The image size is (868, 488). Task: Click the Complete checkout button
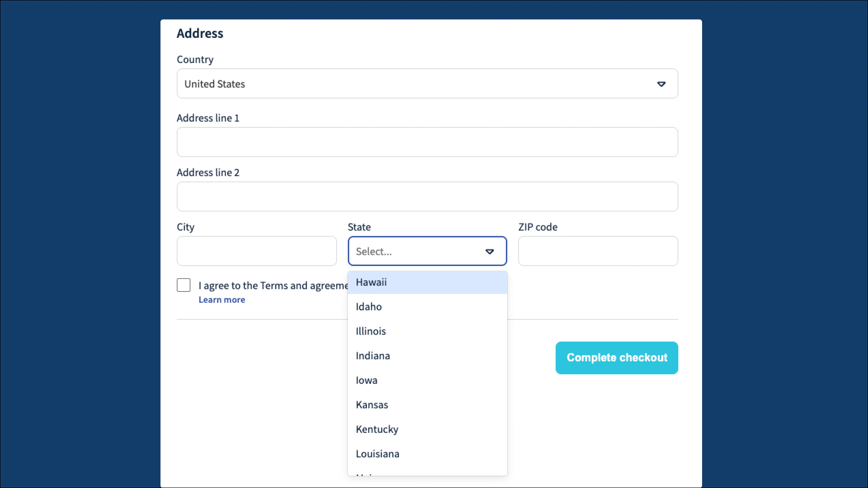pos(617,358)
